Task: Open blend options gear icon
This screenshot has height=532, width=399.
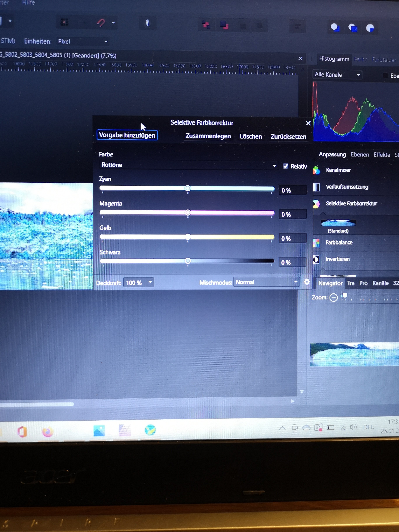Action: point(307,282)
